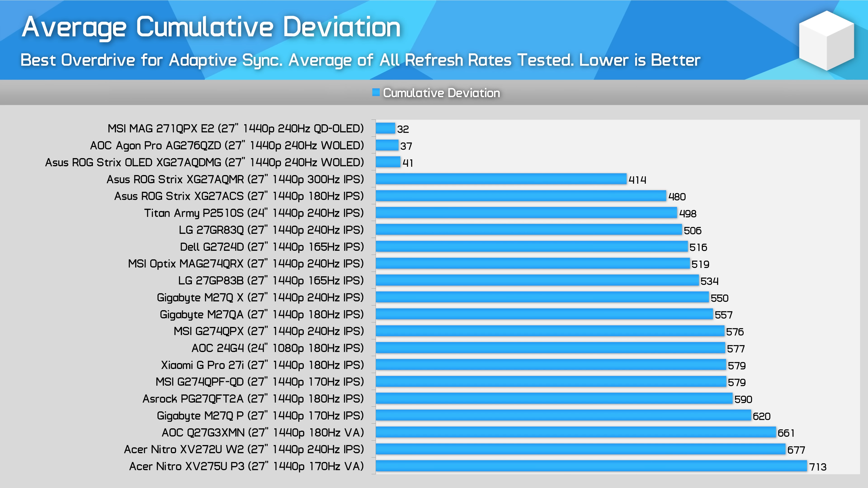Click the AOC Q27G3XMN bar

pos(576,432)
